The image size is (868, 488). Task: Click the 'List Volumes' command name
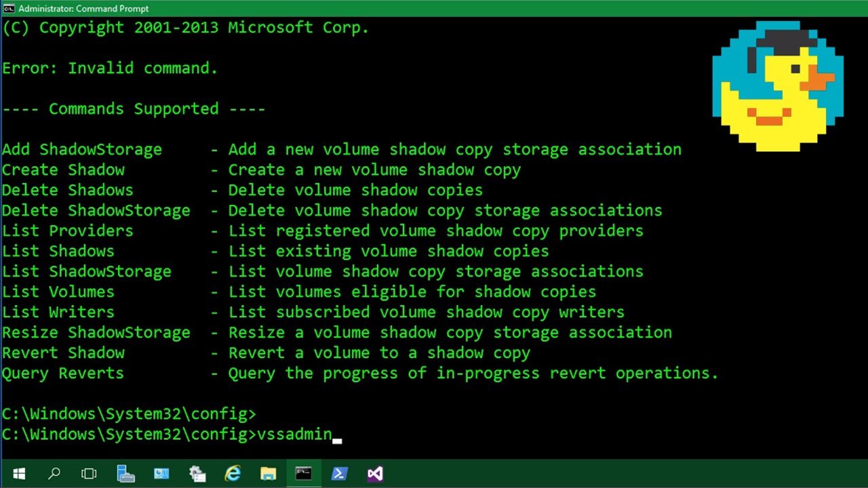tap(58, 291)
